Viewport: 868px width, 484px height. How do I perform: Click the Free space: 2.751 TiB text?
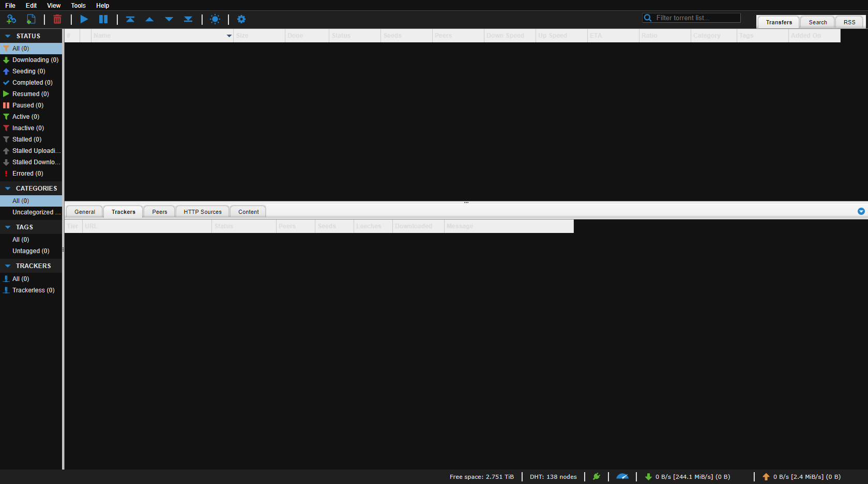tap(482, 477)
